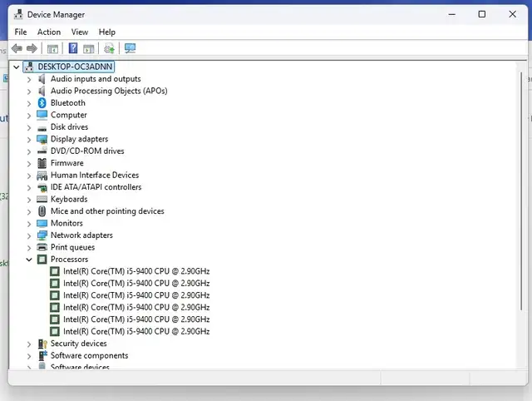
Task: Select the first Intel Core i5-9400 processor entry
Action: pyautogui.click(x=136, y=271)
